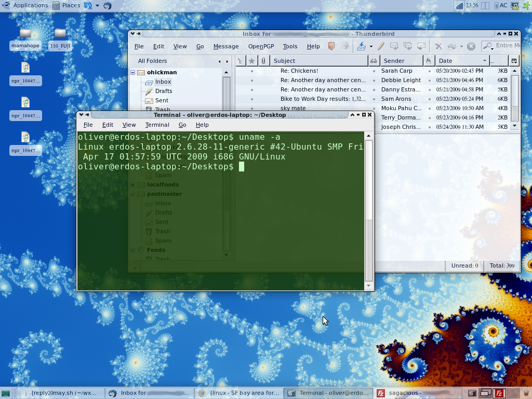This screenshot has width=532, height=399.
Task: Click the Print icon in Thunderbird toolbar
Action: 452,46
